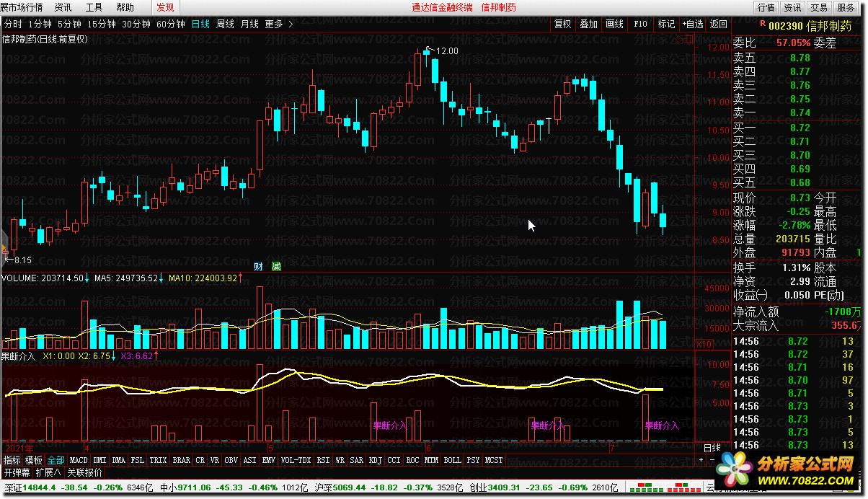This screenshot has width=868, height=499.
Task: Select the 模板 tab
Action: (x=34, y=460)
